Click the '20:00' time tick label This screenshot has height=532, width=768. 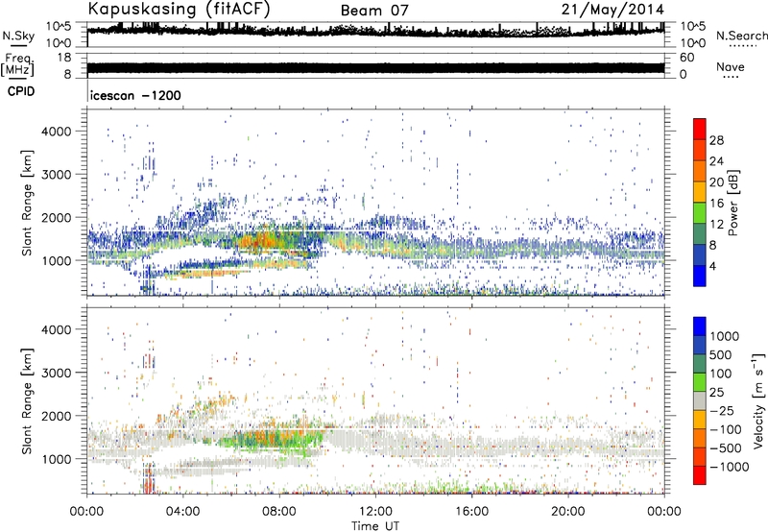(567, 512)
